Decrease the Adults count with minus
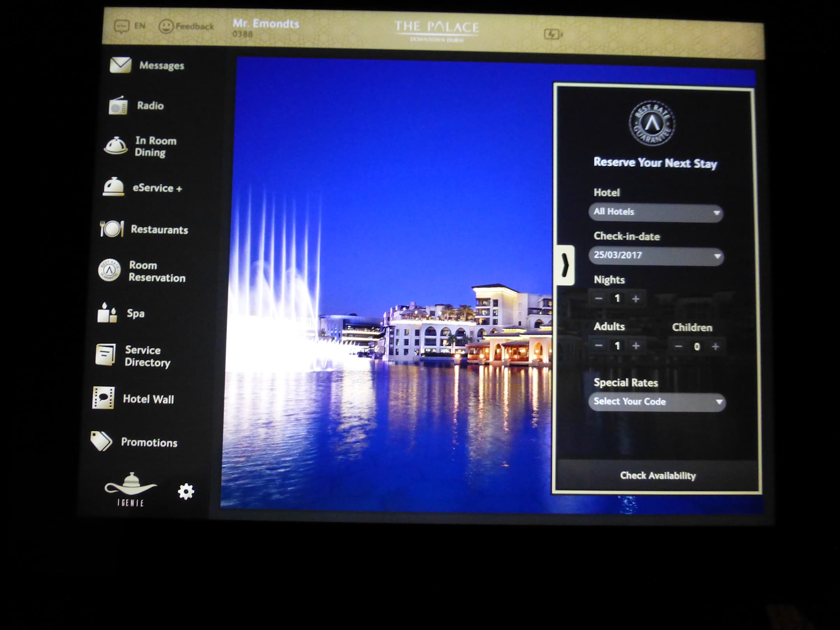840x630 pixels. [599, 345]
